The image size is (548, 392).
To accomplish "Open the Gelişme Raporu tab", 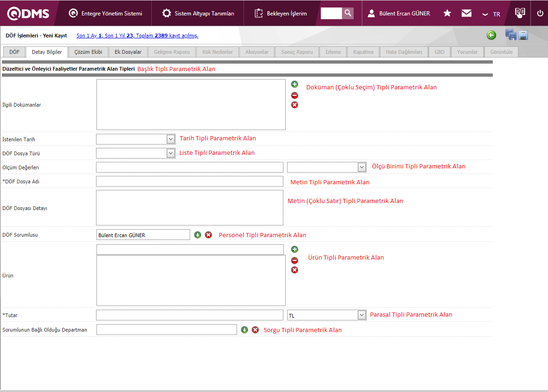I will 171,52.
